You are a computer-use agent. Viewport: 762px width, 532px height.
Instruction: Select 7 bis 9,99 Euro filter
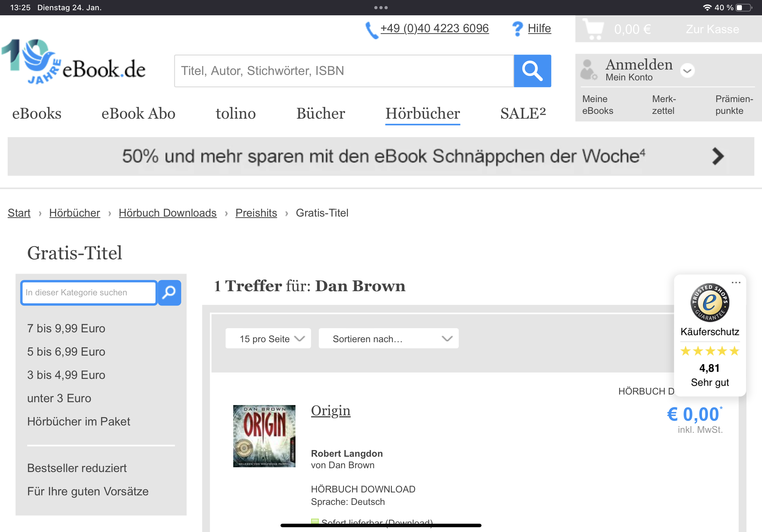[x=66, y=329]
